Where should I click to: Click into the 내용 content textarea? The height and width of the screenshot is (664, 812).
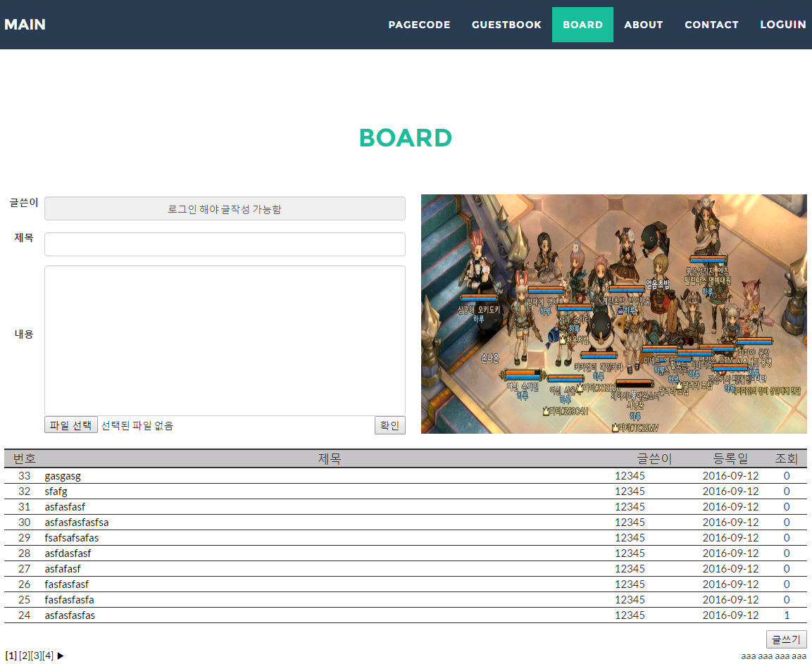(225, 340)
